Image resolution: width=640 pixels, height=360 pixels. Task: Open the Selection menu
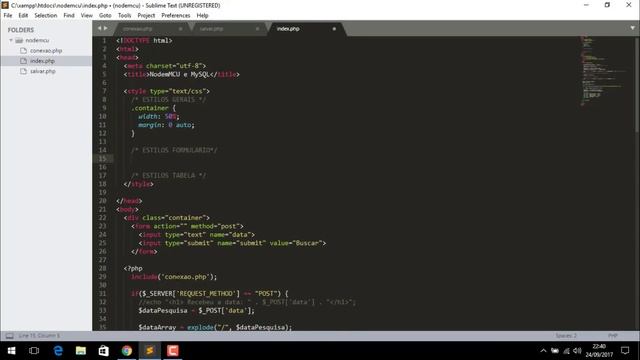click(x=46, y=16)
